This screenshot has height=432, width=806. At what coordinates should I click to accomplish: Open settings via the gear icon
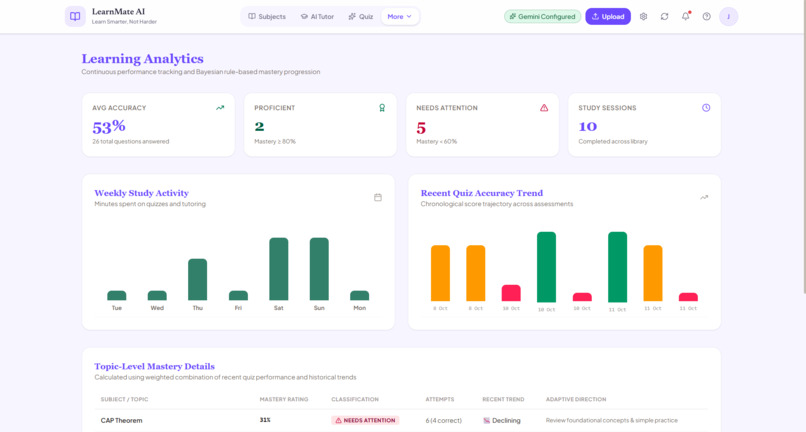point(643,16)
